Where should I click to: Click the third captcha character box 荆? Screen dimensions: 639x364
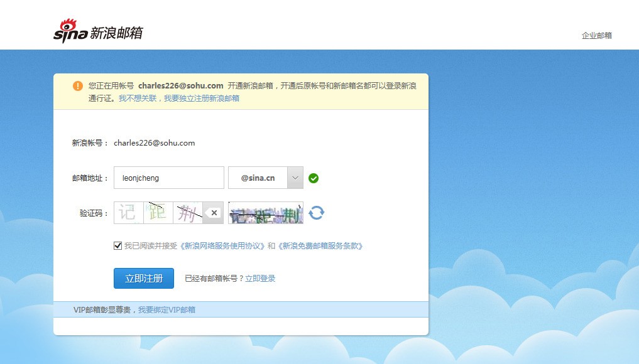(x=188, y=213)
